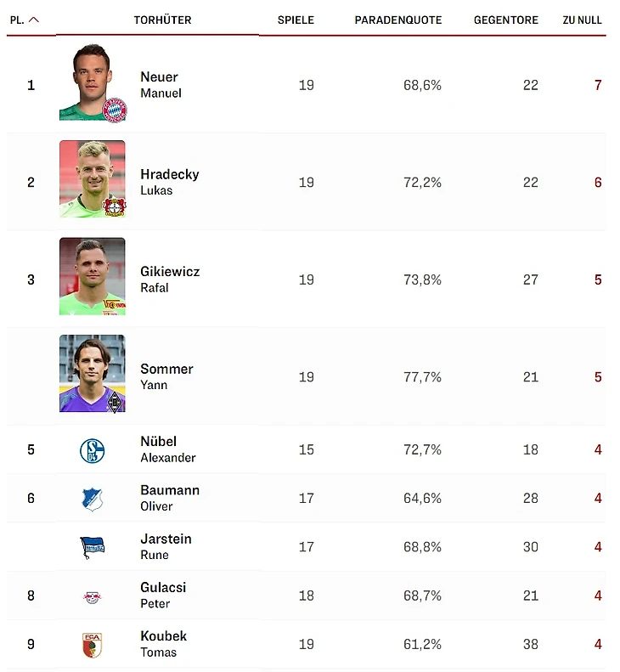This screenshot has height=672, width=620.
Task: Click the RB Leipzig logo icon
Action: (x=92, y=596)
